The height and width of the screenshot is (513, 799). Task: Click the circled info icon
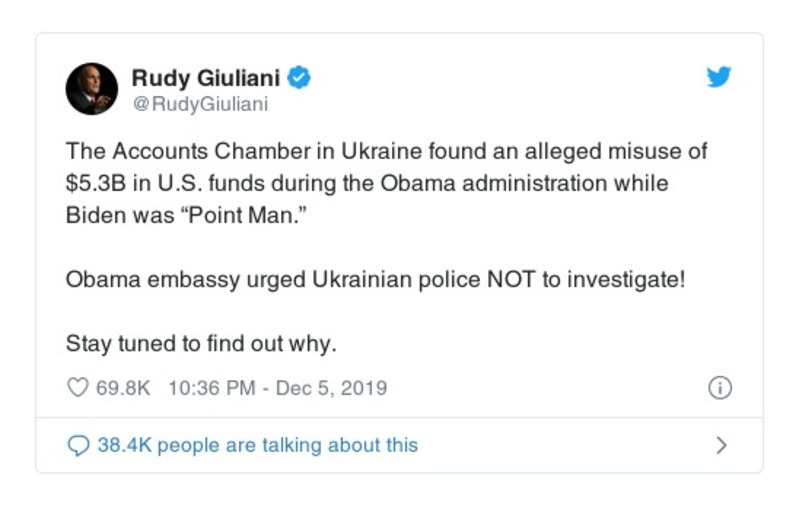click(719, 388)
